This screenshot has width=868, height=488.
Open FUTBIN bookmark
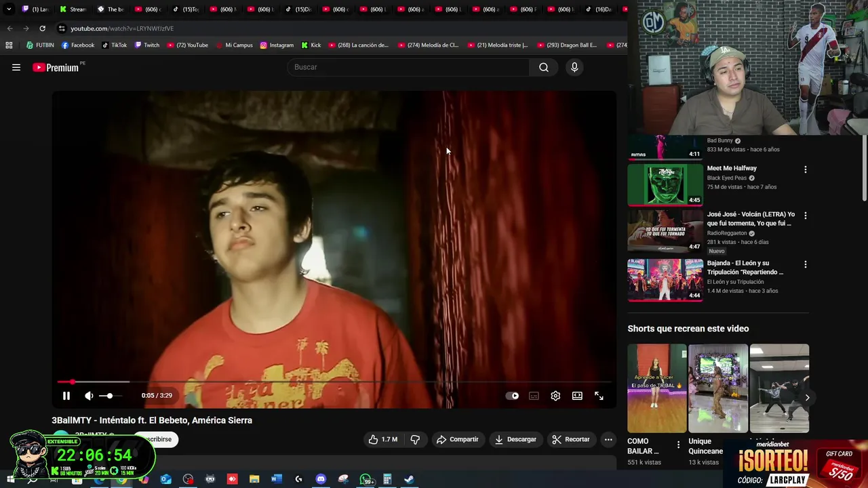[x=40, y=45]
